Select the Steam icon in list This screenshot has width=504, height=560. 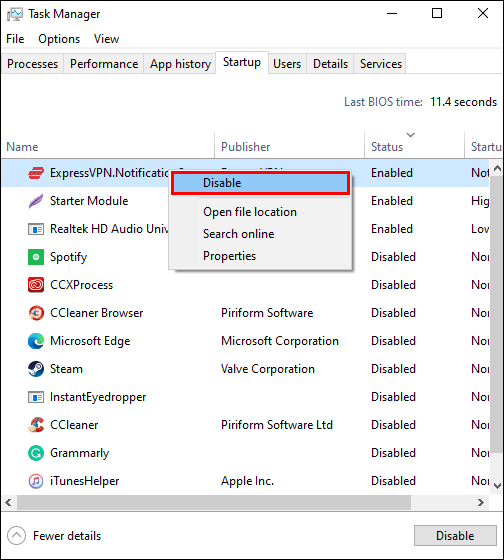click(x=36, y=369)
